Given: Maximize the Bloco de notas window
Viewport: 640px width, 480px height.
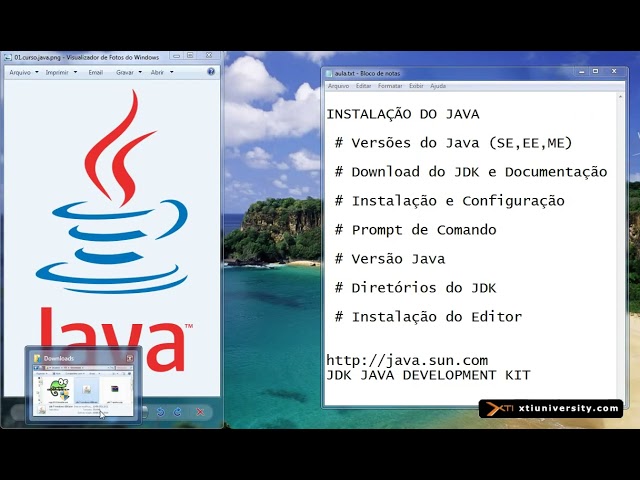Looking at the screenshot, I should point(596,71).
